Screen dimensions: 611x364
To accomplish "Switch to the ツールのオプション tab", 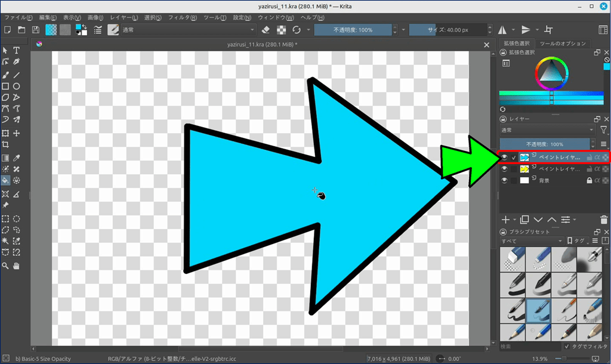I will [x=562, y=44].
